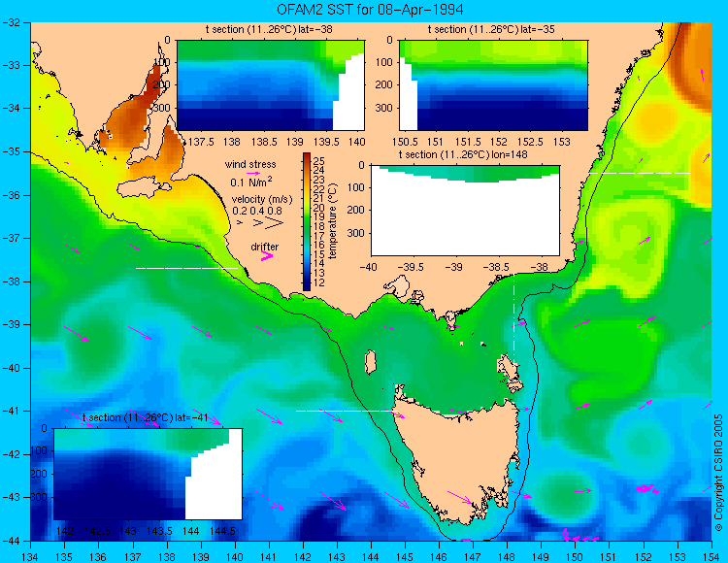Viewport: 728px width, 563px height.
Task: Click the lat=-35 temperature section plot
Action: coord(493,85)
